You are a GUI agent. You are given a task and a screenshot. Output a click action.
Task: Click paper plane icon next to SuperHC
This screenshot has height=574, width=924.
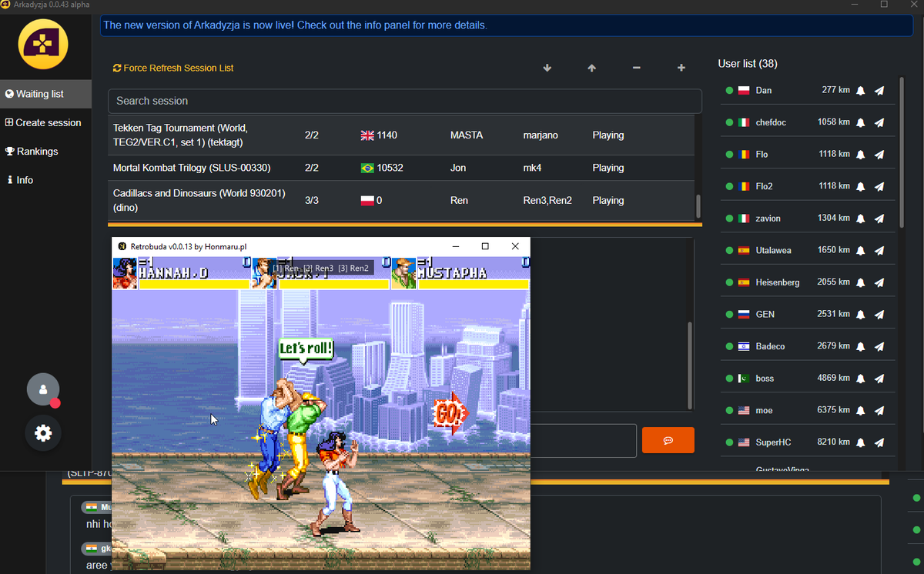coord(879,442)
